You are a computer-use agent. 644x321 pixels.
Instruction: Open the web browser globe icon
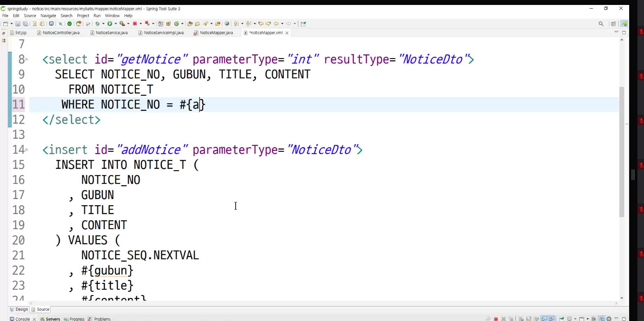227,23
